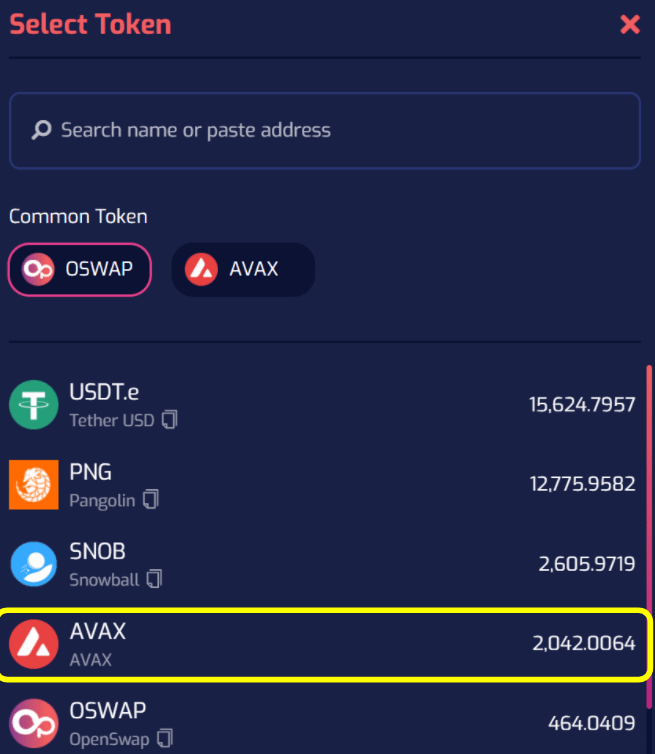
Task: Copy the Tether USD token address
Action: [170, 420]
